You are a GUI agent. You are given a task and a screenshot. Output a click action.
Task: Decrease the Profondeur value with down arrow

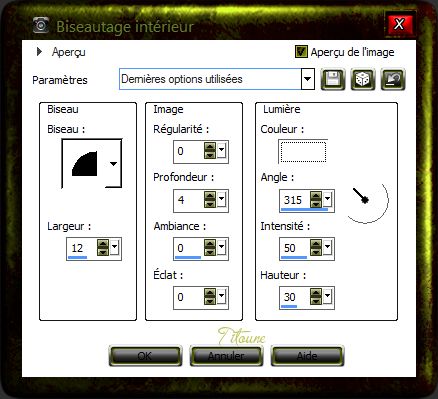pyautogui.click(x=210, y=203)
